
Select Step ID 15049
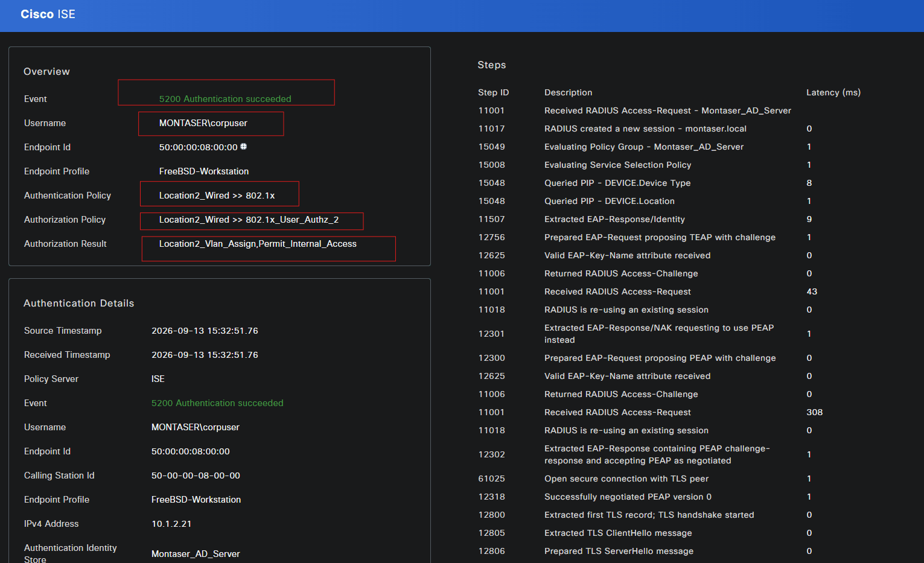click(x=491, y=147)
